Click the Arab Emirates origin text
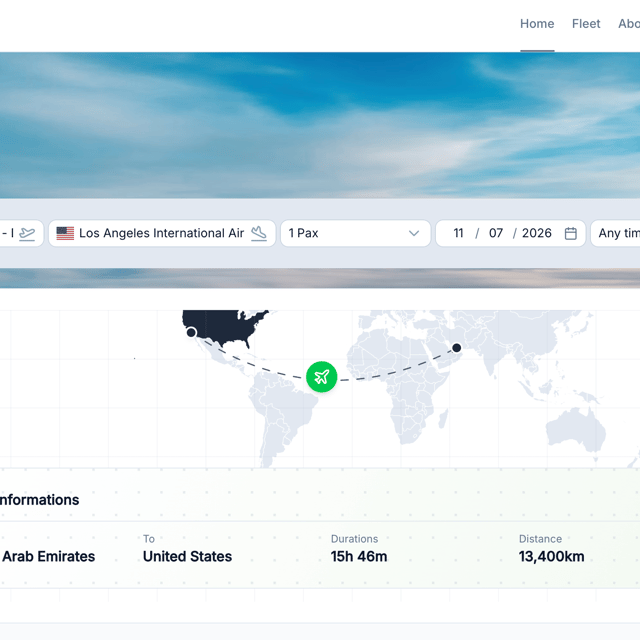The image size is (640, 640). point(48,556)
